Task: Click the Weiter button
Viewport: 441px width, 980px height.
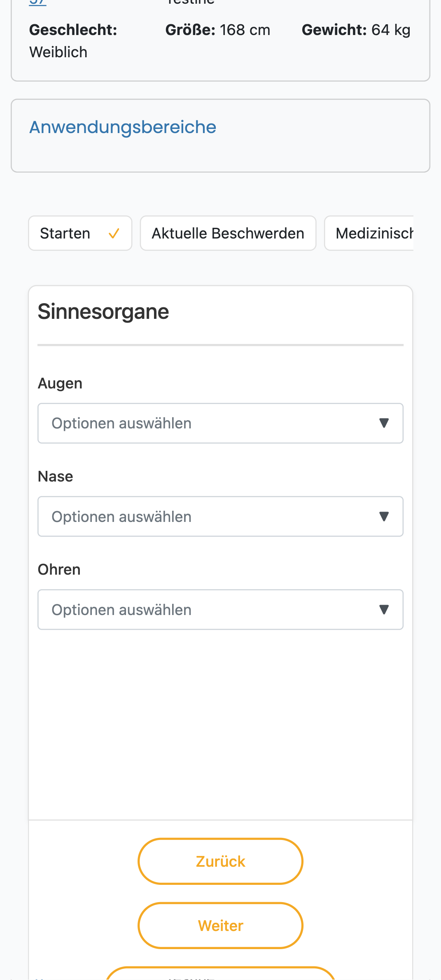Action: click(x=220, y=926)
